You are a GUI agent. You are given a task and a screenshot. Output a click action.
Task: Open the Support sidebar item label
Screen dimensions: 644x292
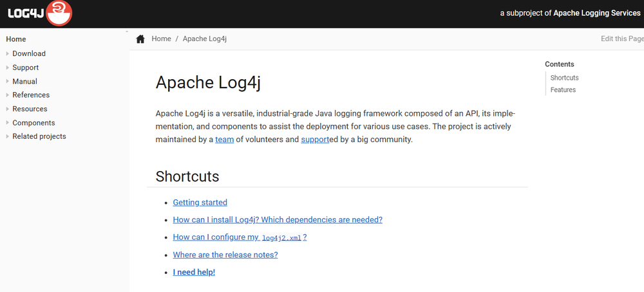26,68
